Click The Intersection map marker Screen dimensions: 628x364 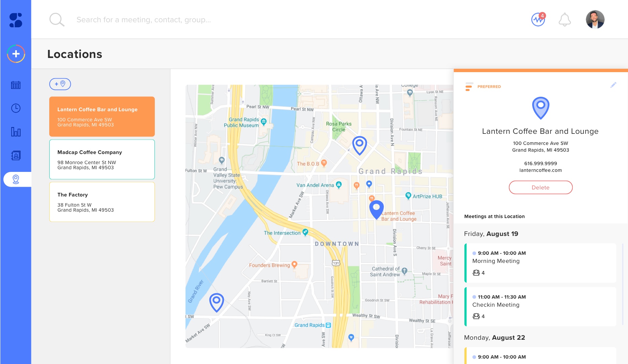[x=305, y=232]
